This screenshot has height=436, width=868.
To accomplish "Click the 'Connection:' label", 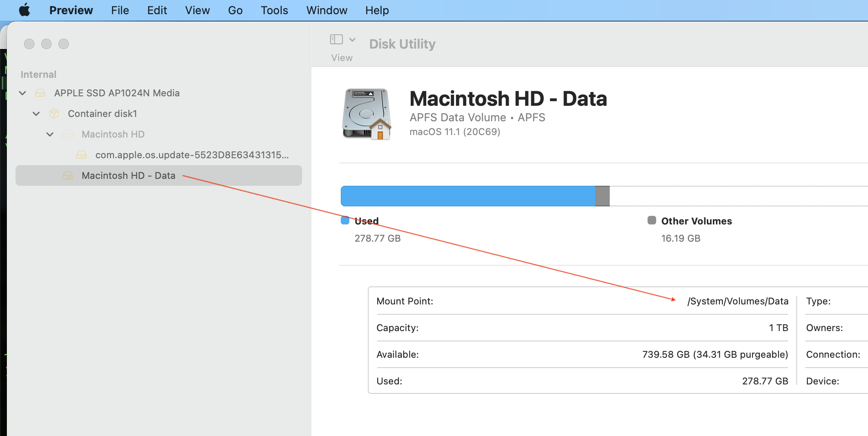I will (833, 354).
